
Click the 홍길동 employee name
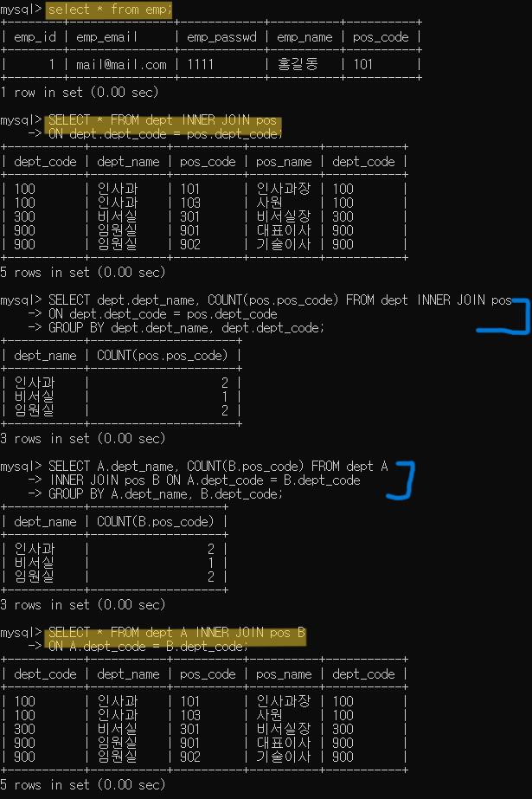298,64
